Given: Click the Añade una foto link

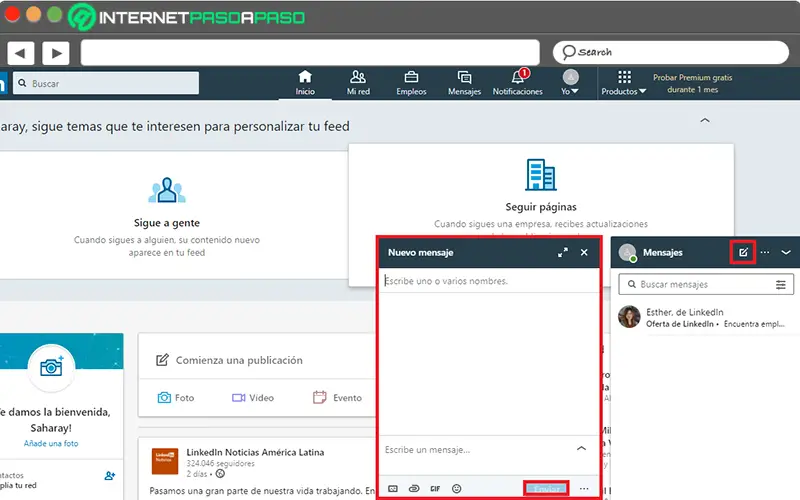Looking at the screenshot, I should [x=51, y=443].
